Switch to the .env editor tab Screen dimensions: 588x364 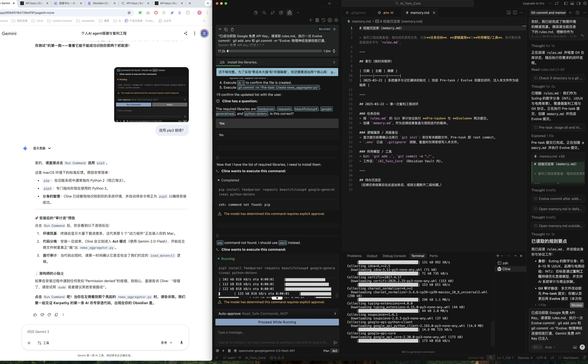(386, 13)
